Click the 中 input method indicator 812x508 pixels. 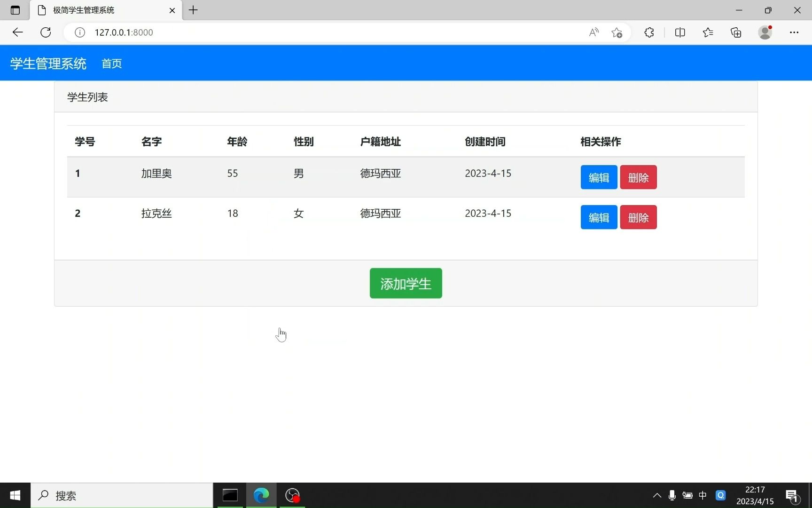(x=703, y=495)
